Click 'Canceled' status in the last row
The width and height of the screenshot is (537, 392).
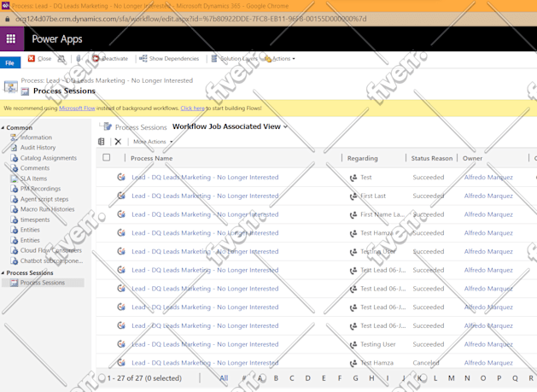(x=426, y=362)
